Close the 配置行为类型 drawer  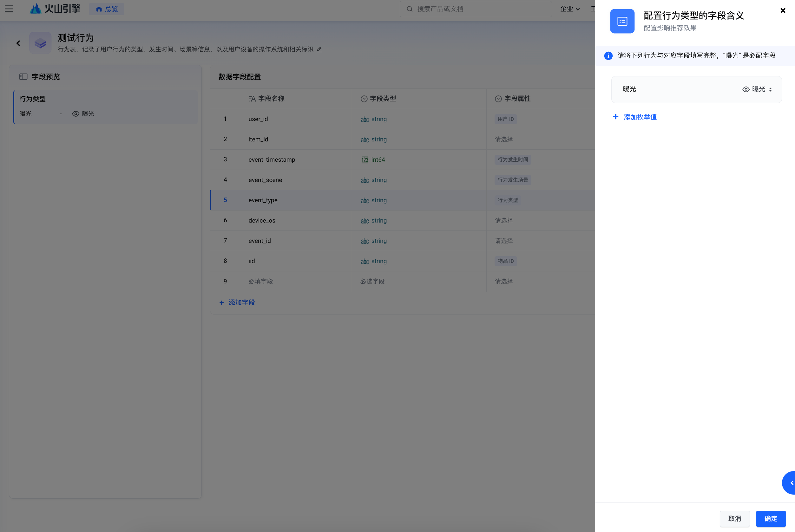[783, 10]
